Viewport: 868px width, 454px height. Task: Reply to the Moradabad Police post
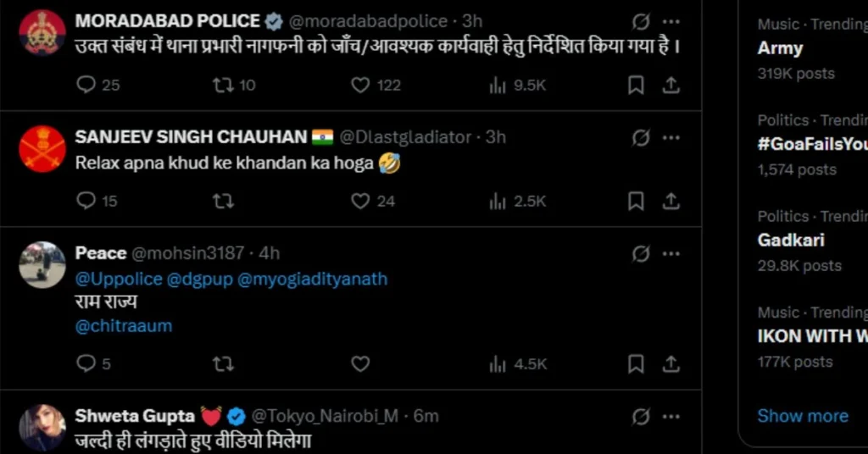point(86,85)
